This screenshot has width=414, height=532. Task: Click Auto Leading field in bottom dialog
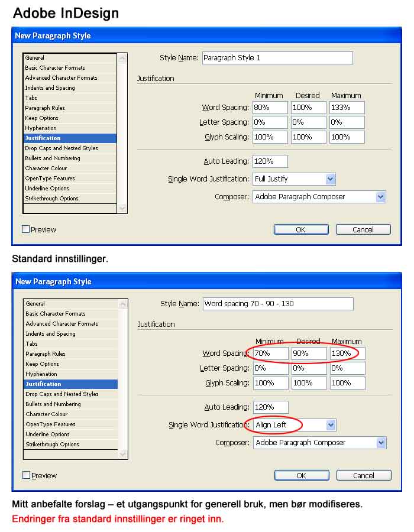[271, 407]
